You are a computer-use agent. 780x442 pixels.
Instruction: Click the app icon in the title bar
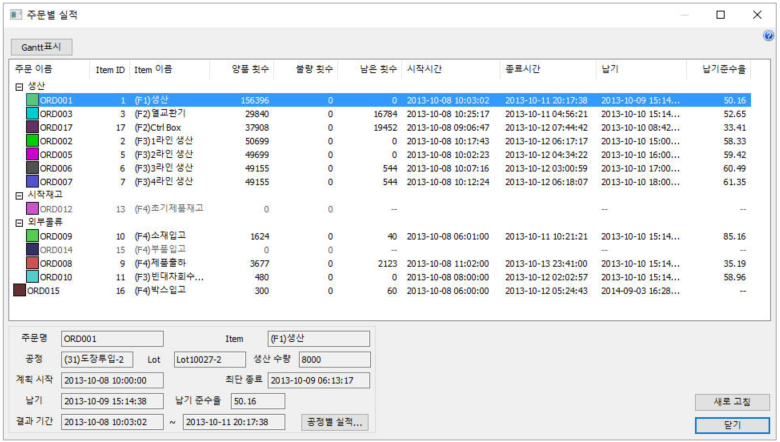(18, 15)
